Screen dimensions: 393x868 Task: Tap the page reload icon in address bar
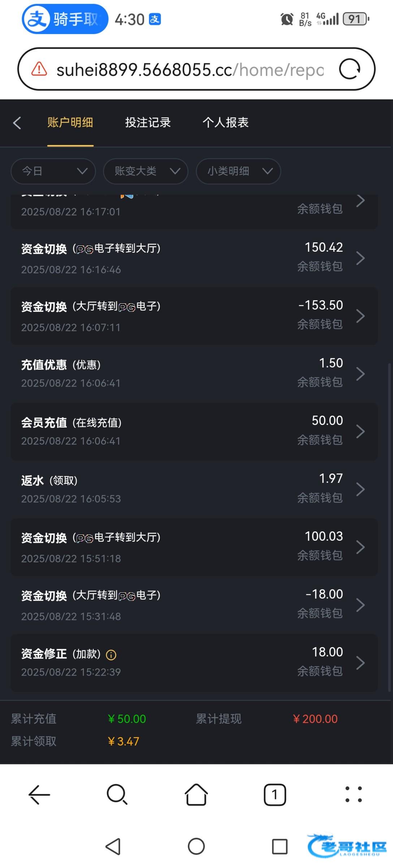click(x=349, y=69)
